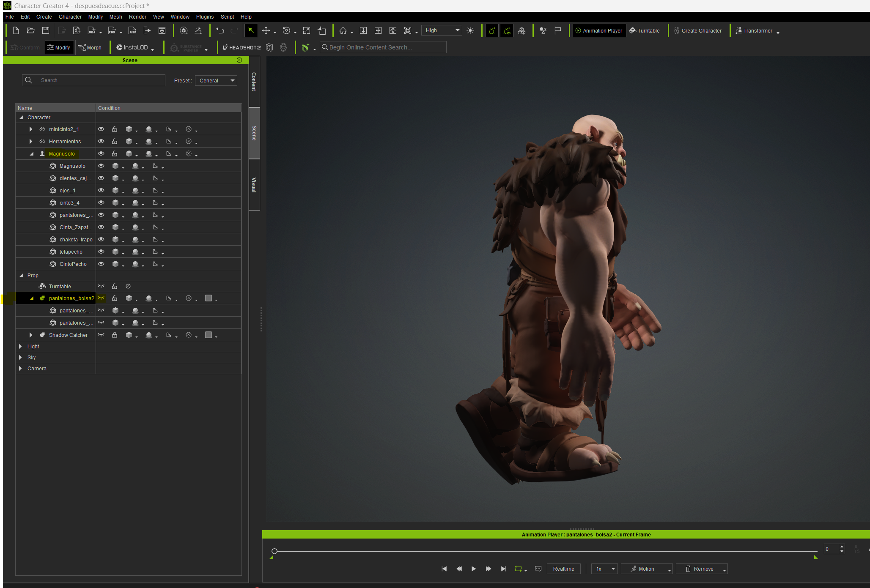Click the sun light toggle icon
Viewport: 870px width, 588px height.
click(x=470, y=30)
